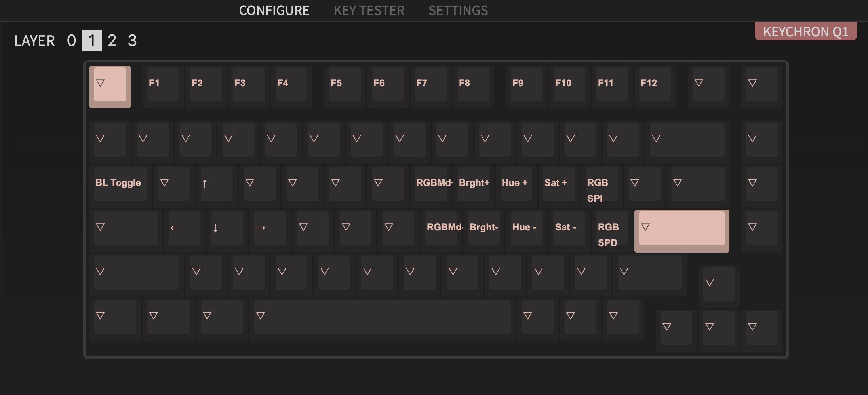Select the upper RGBMd key beside Brght+
The image size is (868, 395).
431,187
